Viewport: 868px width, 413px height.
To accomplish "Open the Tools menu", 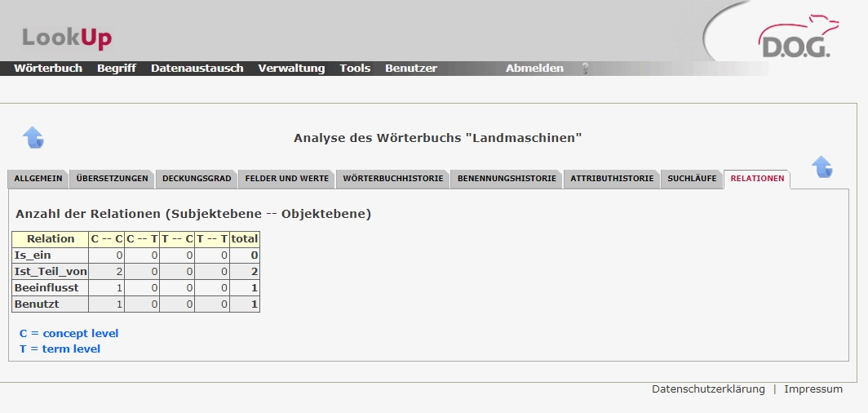I will point(355,69).
